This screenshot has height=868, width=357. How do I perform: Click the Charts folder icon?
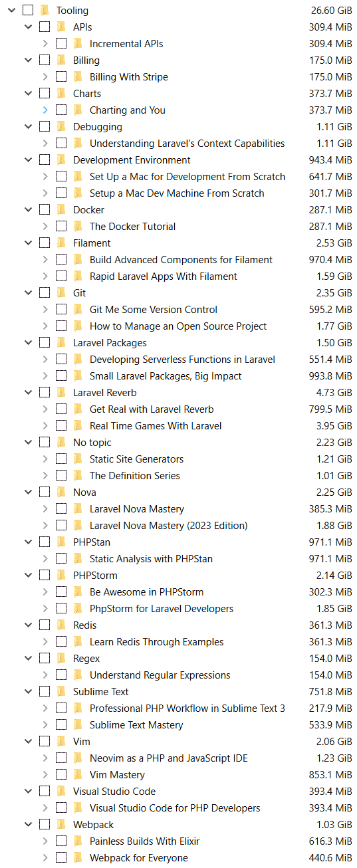(61, 93)
